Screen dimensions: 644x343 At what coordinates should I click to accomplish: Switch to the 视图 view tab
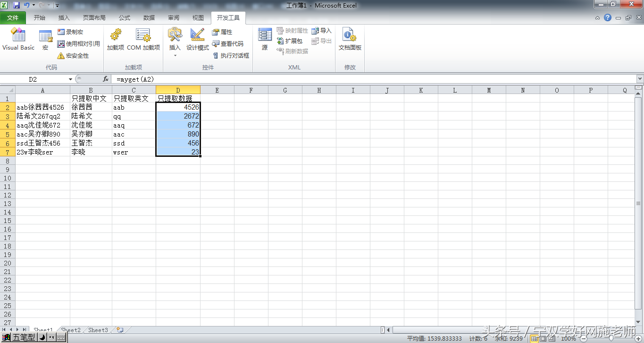pyautogui.click(x=198, y=18)
